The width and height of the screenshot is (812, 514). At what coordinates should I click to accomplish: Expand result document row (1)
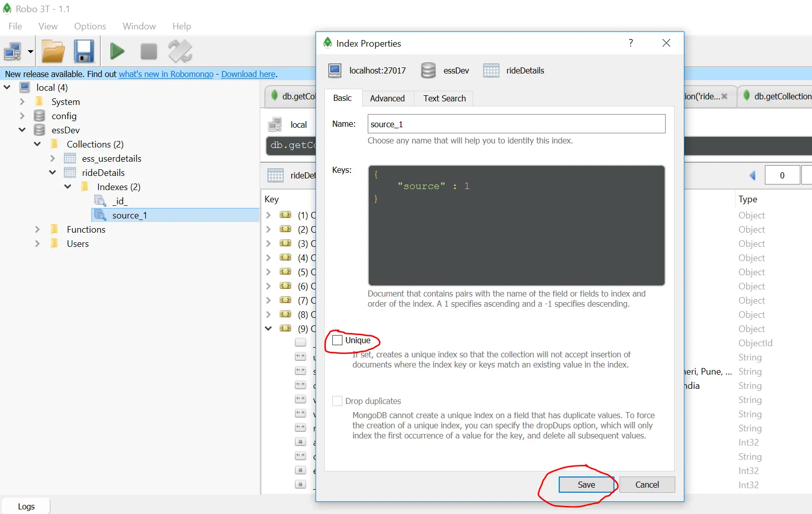(268, 215)
